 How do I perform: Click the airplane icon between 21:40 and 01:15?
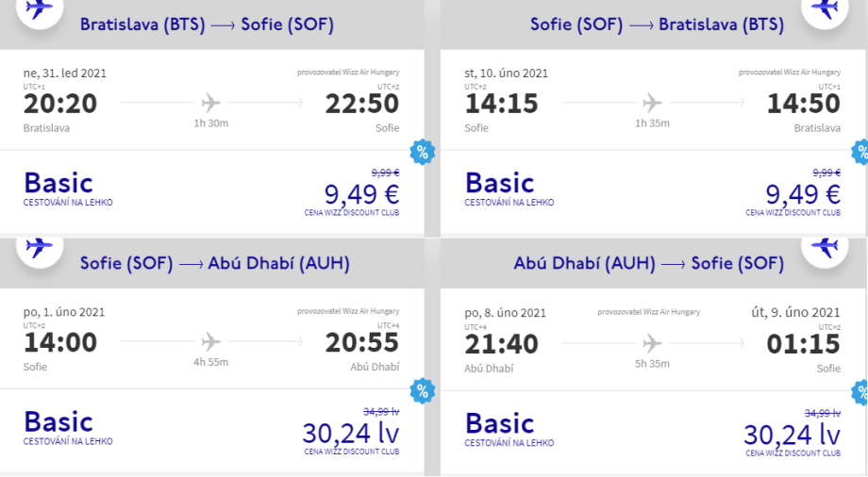click(652, 343)
